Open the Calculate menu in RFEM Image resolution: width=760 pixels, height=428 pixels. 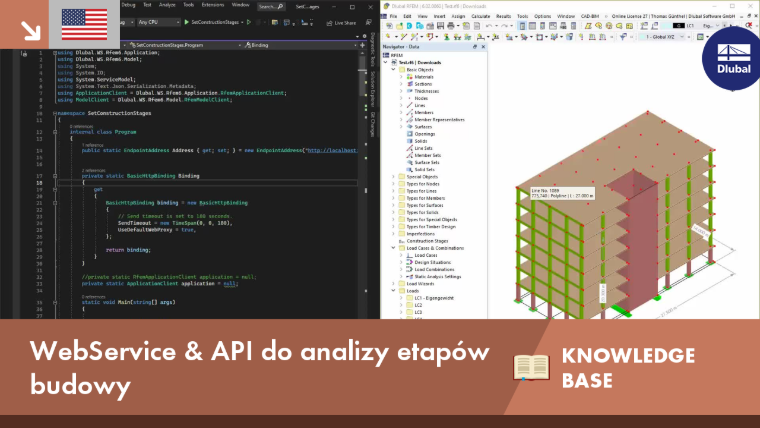[480, 16]
